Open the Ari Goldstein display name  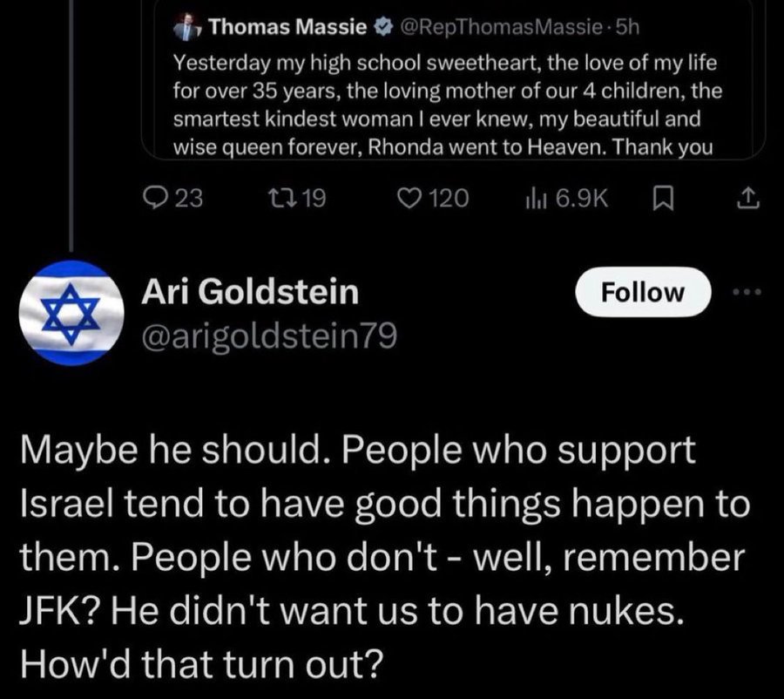click(250, 291)
